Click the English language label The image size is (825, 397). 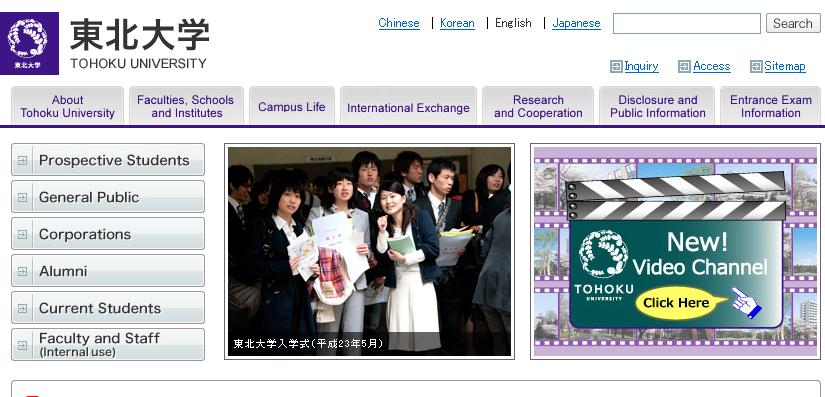pos(513,23)
